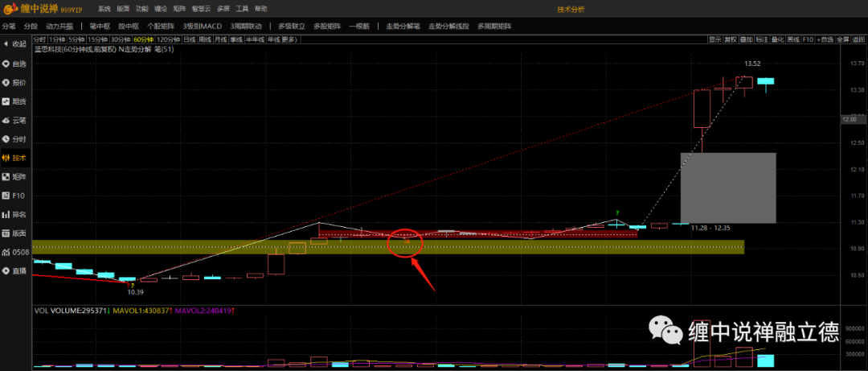Open 自选 watchlist from the sidebar

(x=14, y=64)
